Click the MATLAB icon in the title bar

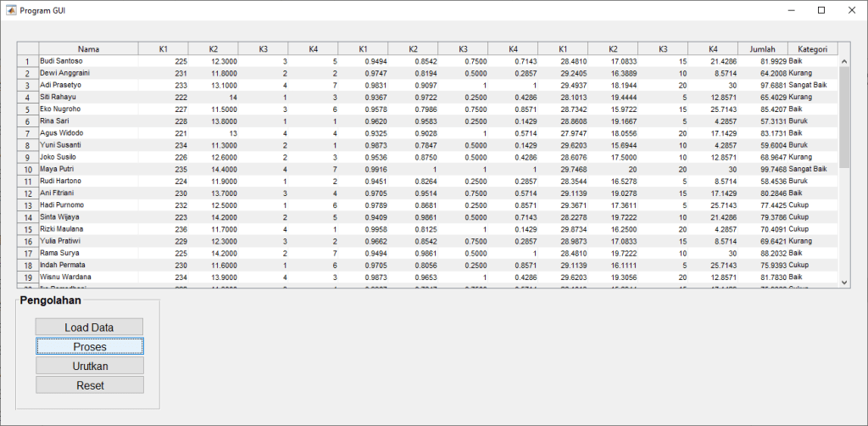pos(11,10)
